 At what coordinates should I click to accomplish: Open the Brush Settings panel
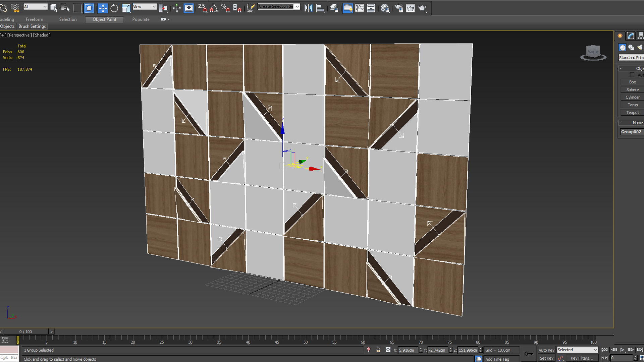(32, 26)
